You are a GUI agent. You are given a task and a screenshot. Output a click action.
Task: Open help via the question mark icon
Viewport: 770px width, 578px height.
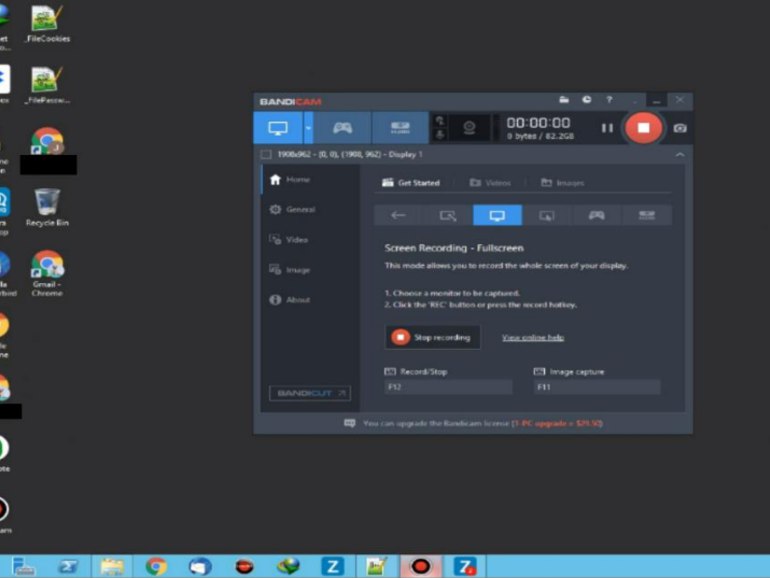(x=609, y=100)
